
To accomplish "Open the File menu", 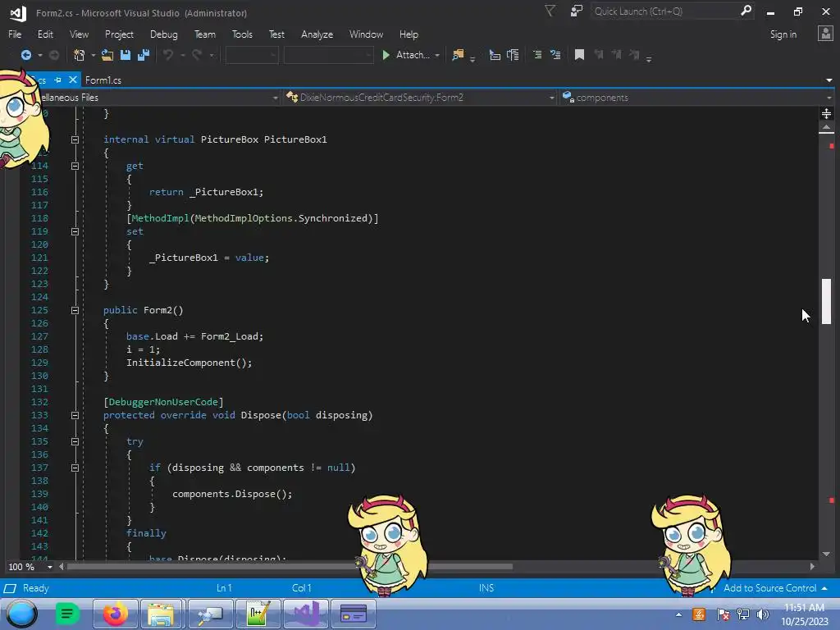I will coord(15,34).
